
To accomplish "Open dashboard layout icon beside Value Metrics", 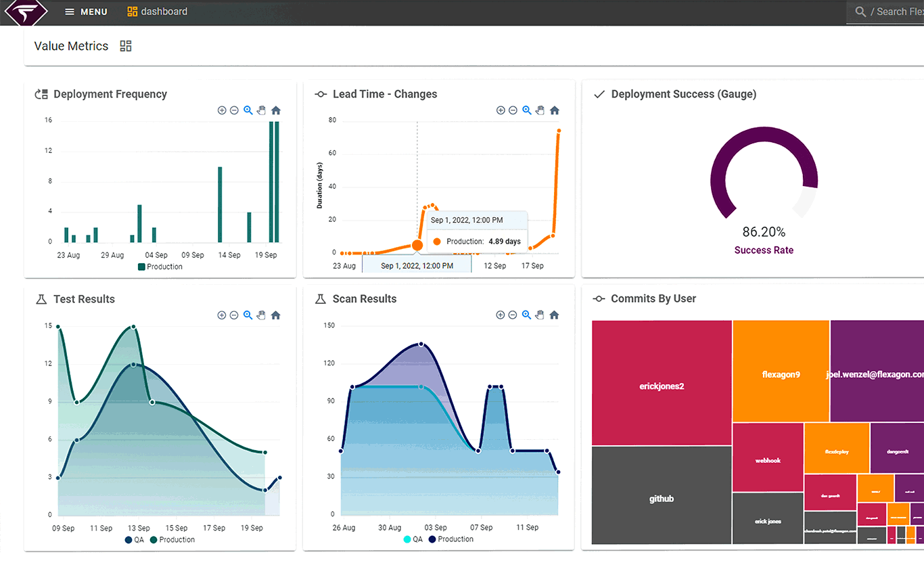I will pyautogui.click(x=126, y=46).
